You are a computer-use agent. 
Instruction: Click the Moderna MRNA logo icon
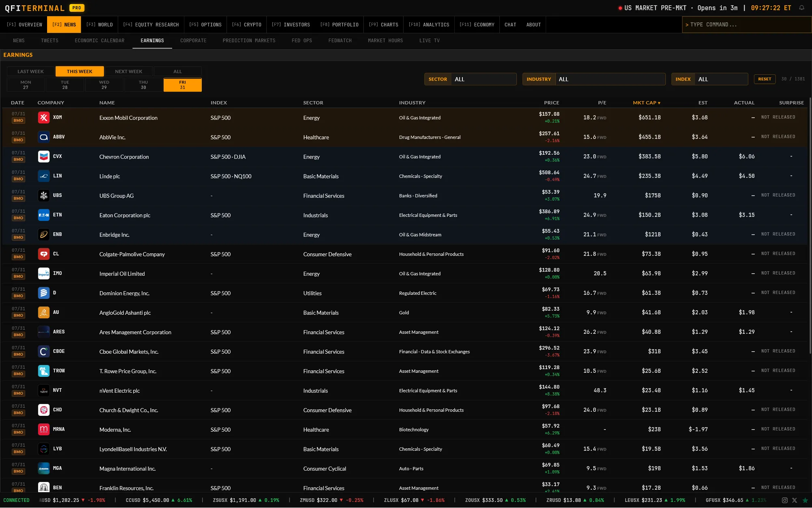44,429
